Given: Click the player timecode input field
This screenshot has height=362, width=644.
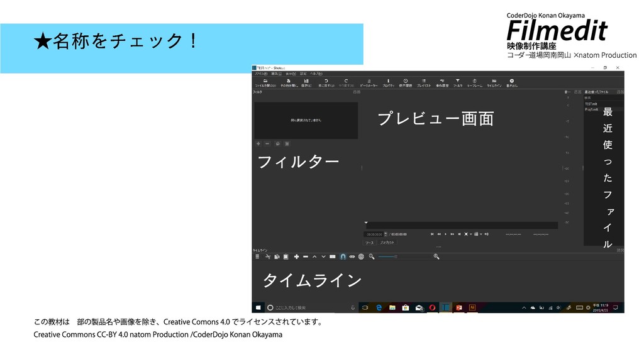Looking at the screenshot, I should click(x=374, y=234).
